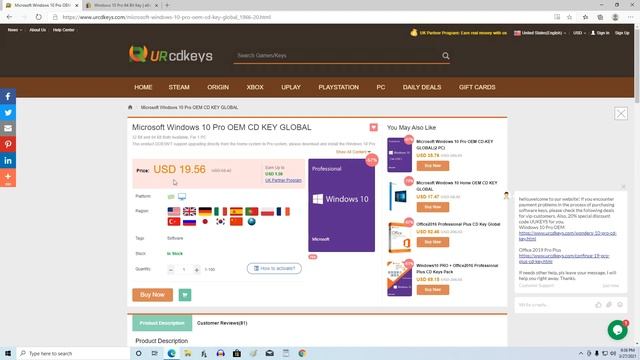Open United States(English) language dropdown
The width and height of the screenshot is (640, 360).
point(540,33)
